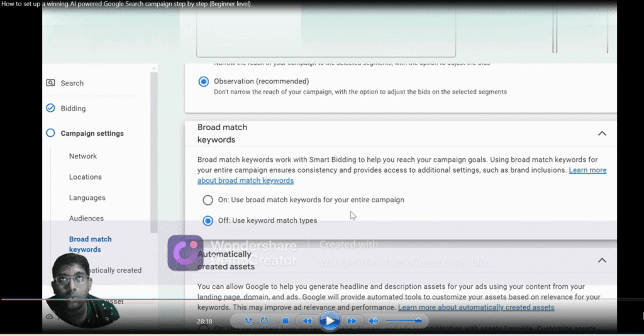Open Learn more about automatically created assets link
The image size is (644, 336).
(476, 307)
